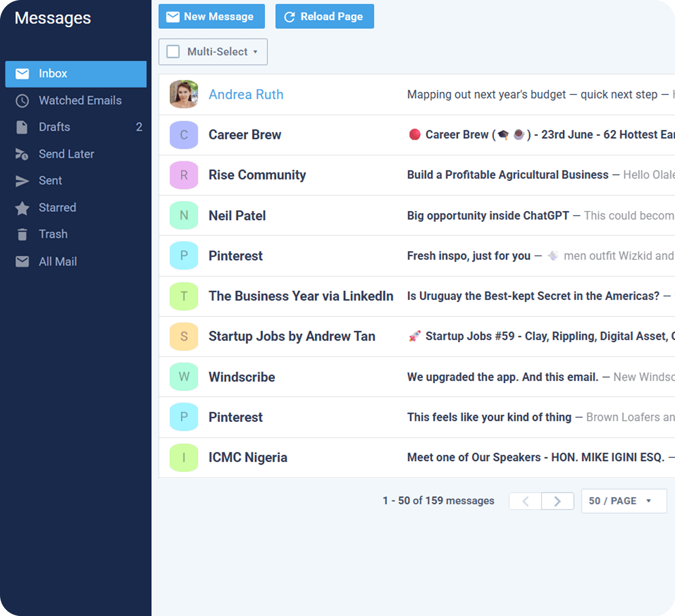The width and height of the screenshot is (675, 616).
Task: Click the '1 - 50 of 159 messages' label
Action: coord(439,501)
